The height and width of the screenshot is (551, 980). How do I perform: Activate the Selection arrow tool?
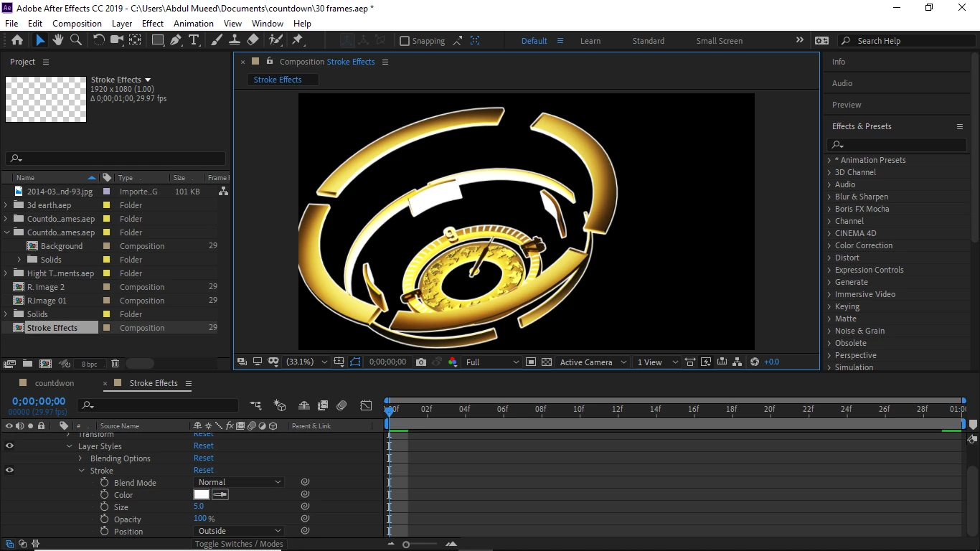pyautogui.click(x=40, y=40)
